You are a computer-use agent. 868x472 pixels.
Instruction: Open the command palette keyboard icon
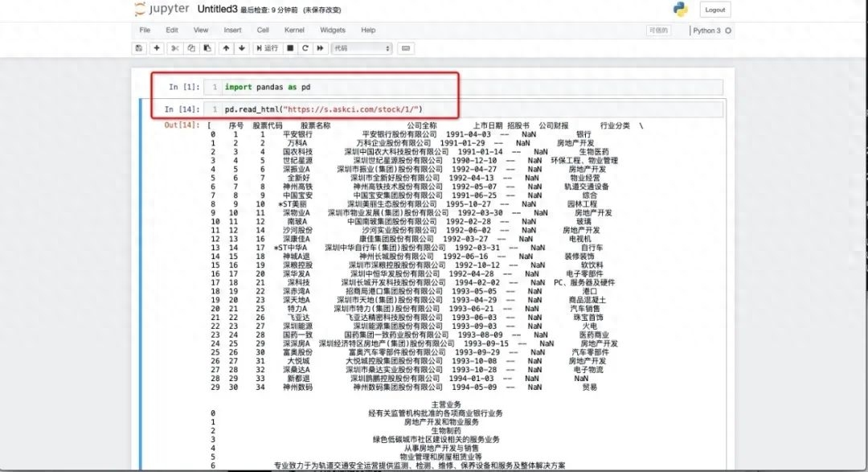coord(406,48)
